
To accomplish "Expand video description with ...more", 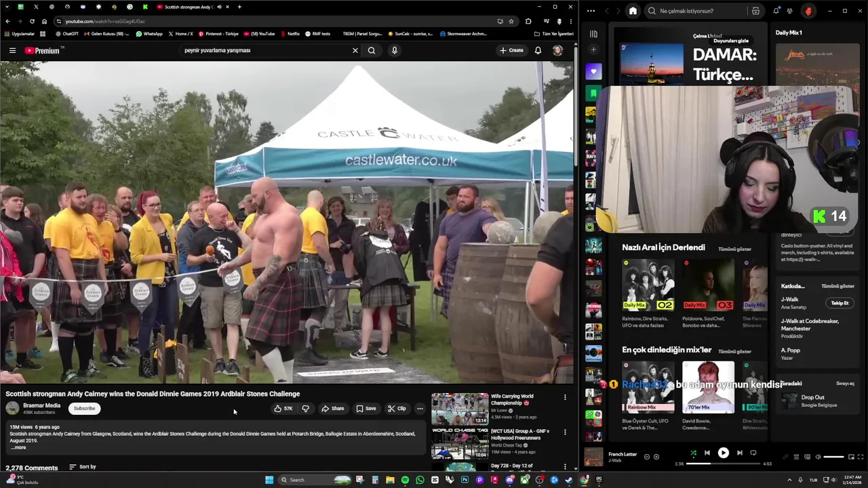I will click(x=18, y=447).
